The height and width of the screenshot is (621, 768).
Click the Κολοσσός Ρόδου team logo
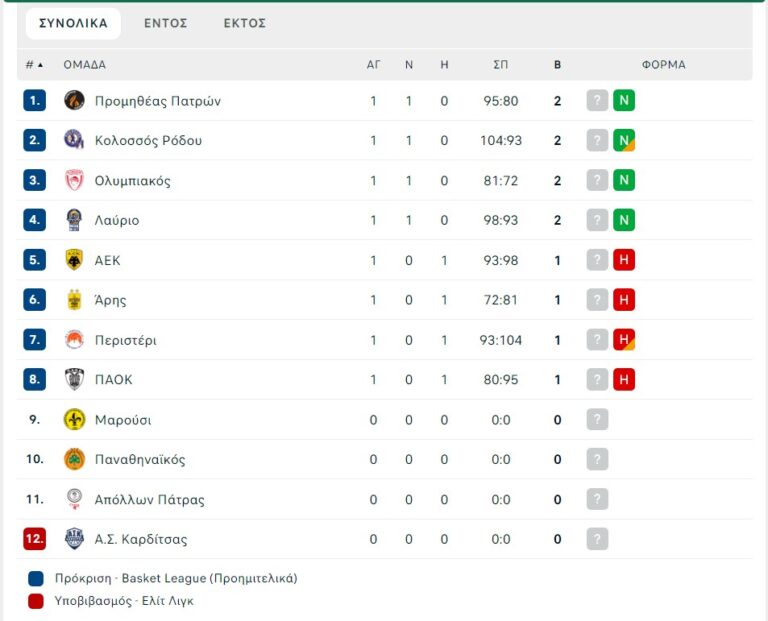(74, 140)
